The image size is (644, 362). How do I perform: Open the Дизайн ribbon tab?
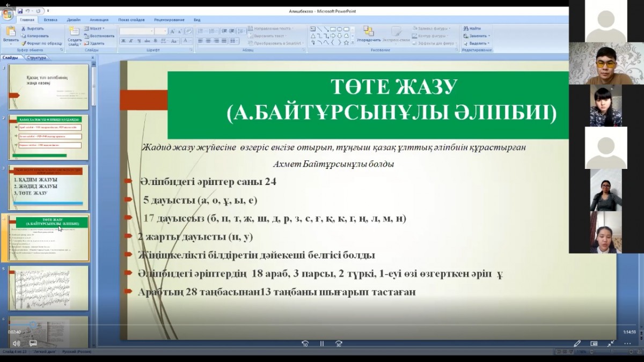coord(74,19)
